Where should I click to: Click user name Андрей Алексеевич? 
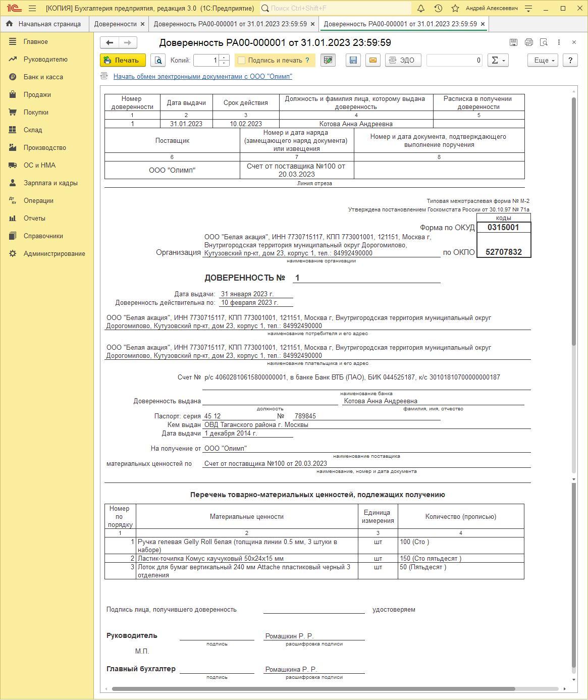click(x=492, y=9)
